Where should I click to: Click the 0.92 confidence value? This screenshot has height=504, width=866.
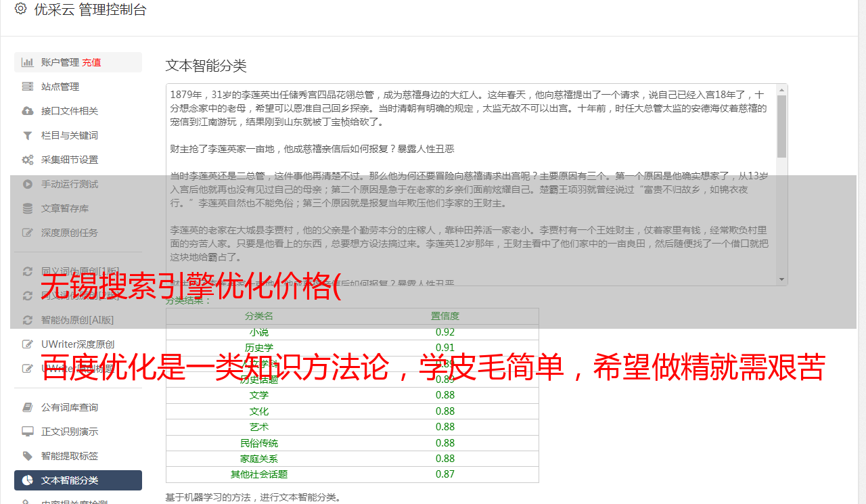click(x=445, y=332)
